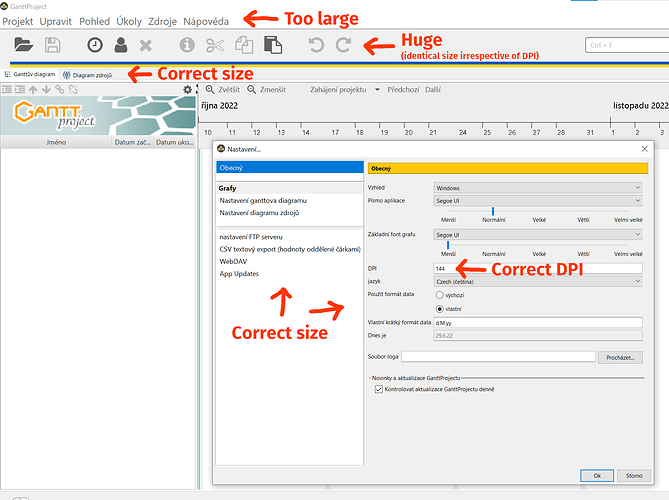Toggle Kontrolovat aktualizace GanttProjectu denně checkbox
Viewport: 669px width, 500px height.
coord(378,389)
